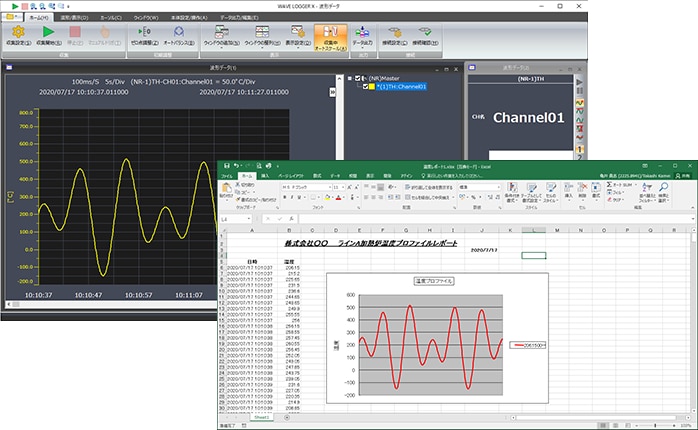Toggle wrap text in Excel ribbon
Viewport: 698px width, 430px height.
click(428, 186)
